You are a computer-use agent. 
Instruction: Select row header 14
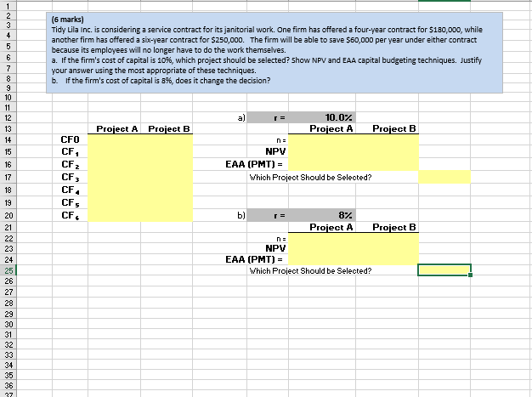click(8, 139)
